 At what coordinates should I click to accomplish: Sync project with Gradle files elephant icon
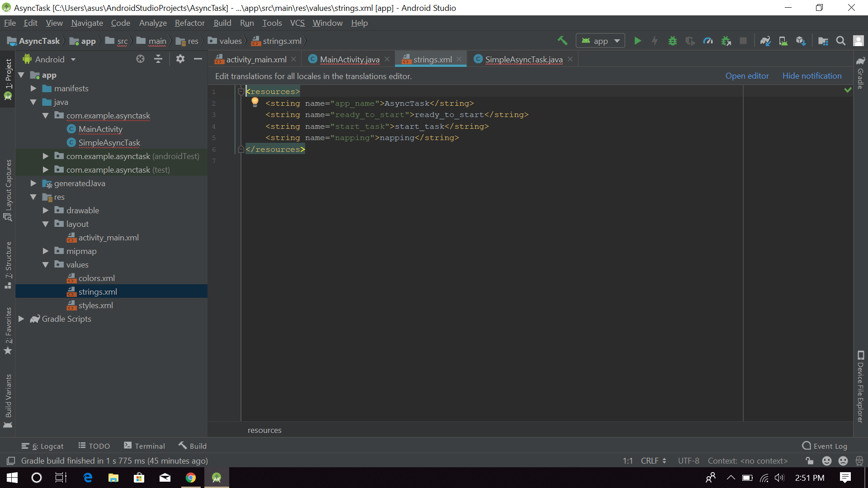(765, 41)
